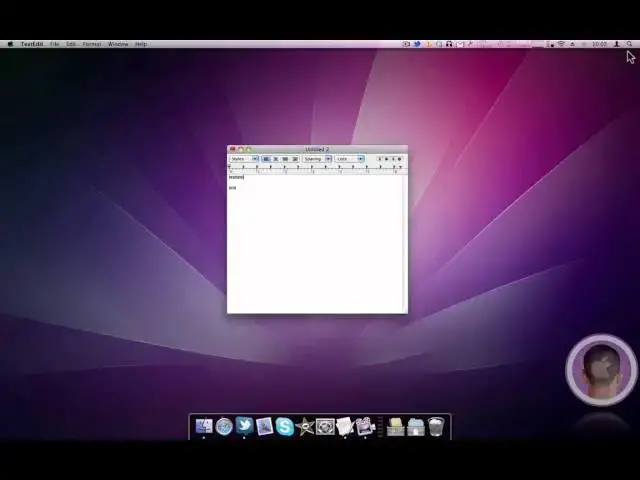The image size is (640, 480).
Task: Open the Downloads stack in Dock
Action: pyautogui.click(x=416, y=427)
